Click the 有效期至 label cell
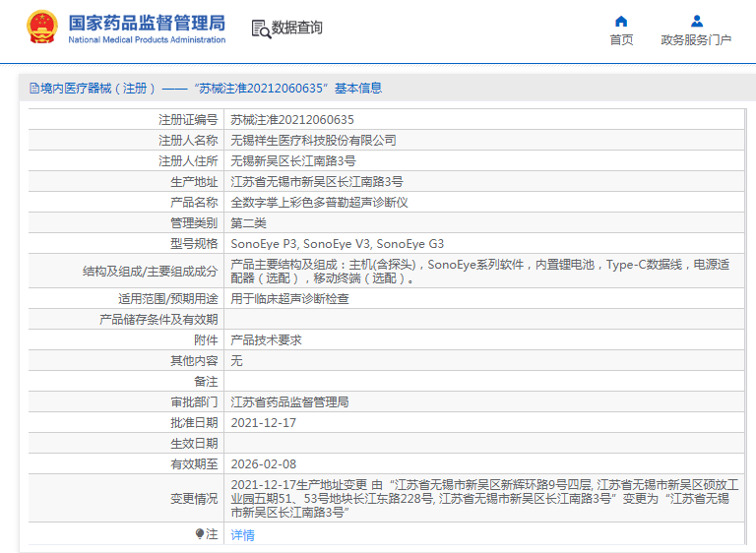The image size is (756, 553). pos(125,464)
